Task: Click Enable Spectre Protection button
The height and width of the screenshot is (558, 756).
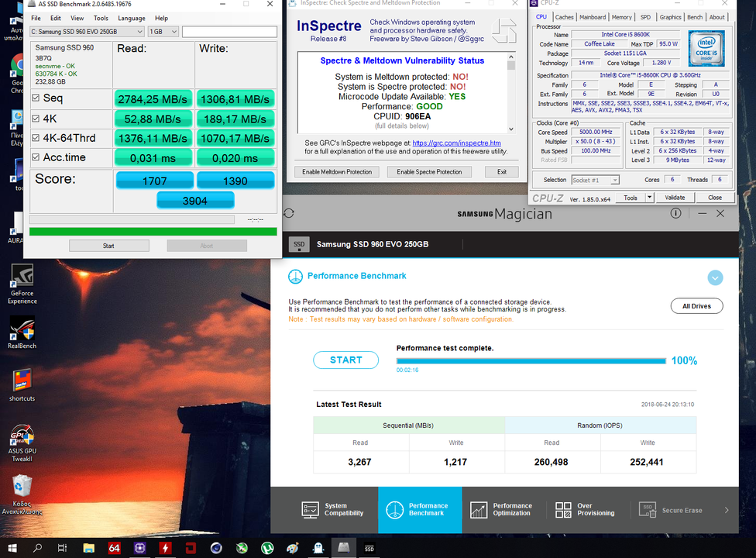Action: (429, 172)
